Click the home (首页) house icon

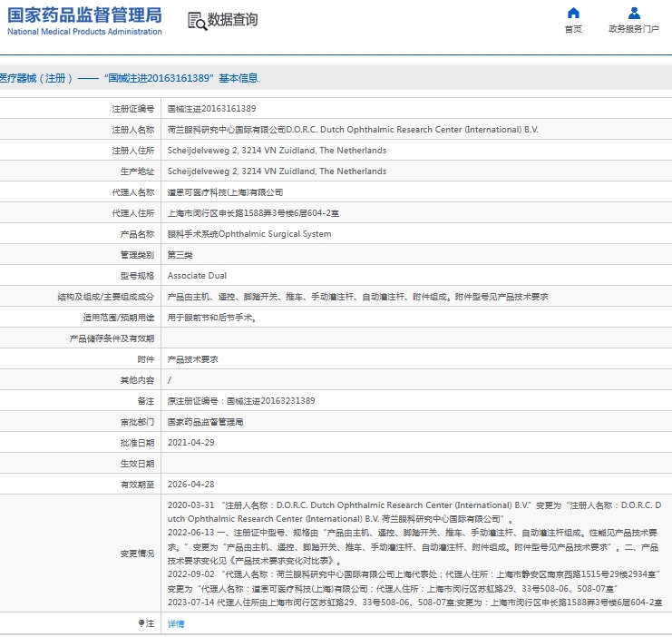click(x=573, y=14)
